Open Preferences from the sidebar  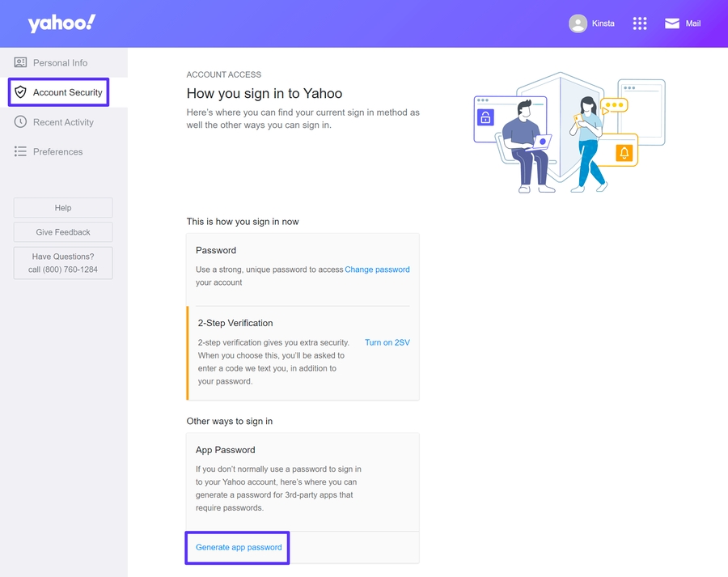[57, 151]
